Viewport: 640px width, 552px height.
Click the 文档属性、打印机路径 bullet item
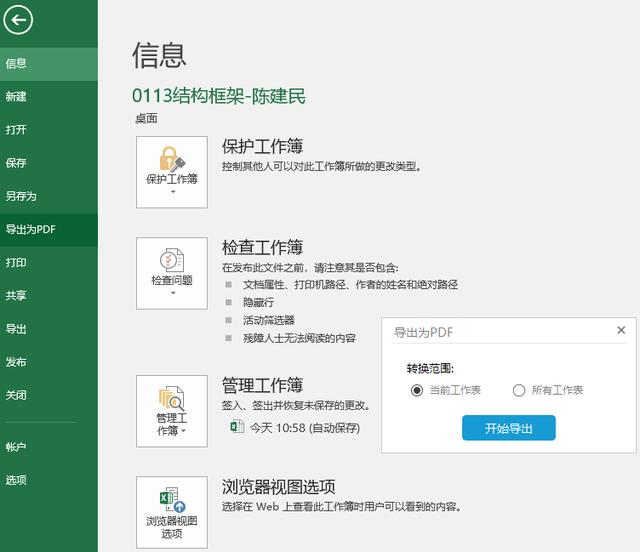(x=350, y=285)
